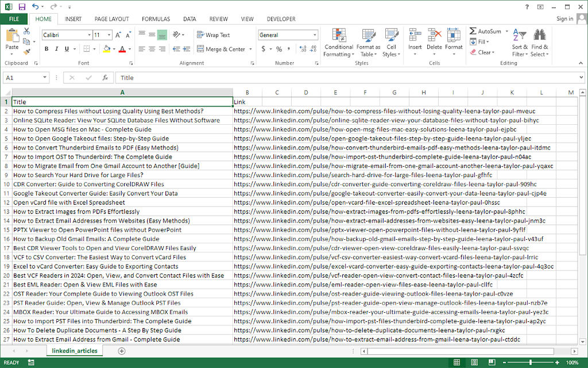This screenshot has height=368, width=588.
Task: Switch to the PAGE LAYOUT tab
Action: point(112,19)
